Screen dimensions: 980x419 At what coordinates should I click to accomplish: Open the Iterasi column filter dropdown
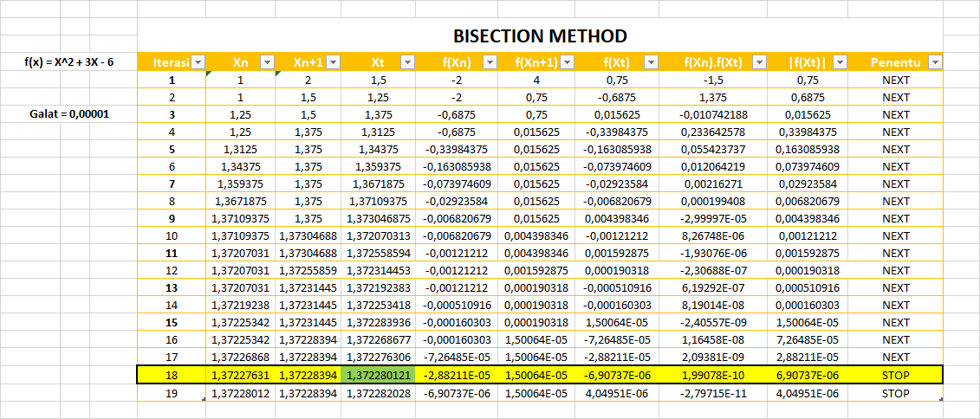click(x=198, y=62)
